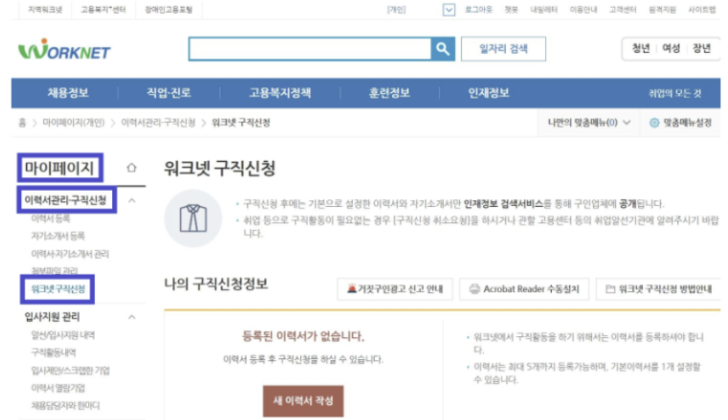Open 이력서·자기소개서 관리 sidebar item
The image size is (728, 420).
(x=70, y=254)
